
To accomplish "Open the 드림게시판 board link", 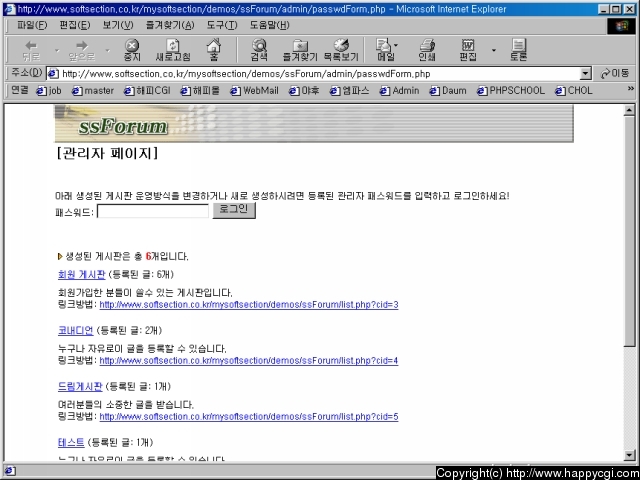I will [80, 386].
